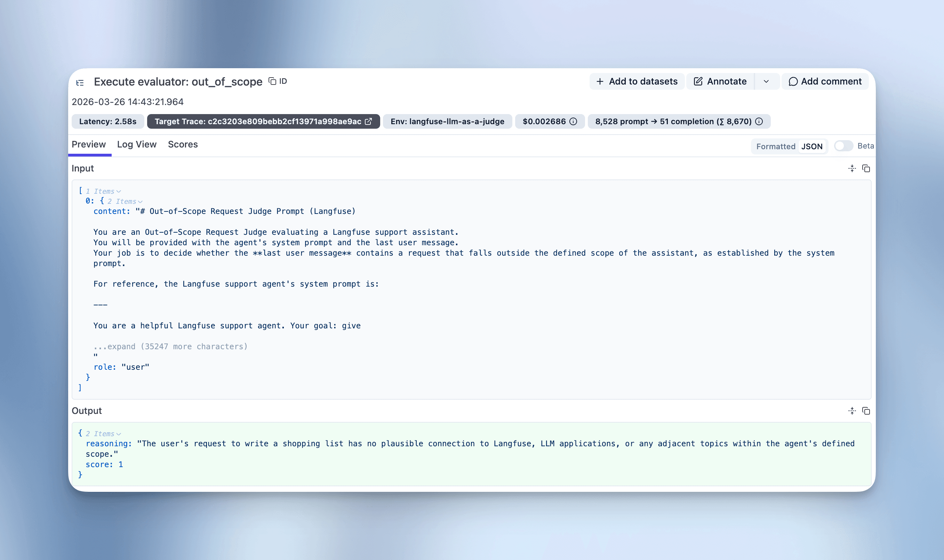944x560 pixels.
Task: Switch the view to Formatted mode
Action: (x=776, y=146)
